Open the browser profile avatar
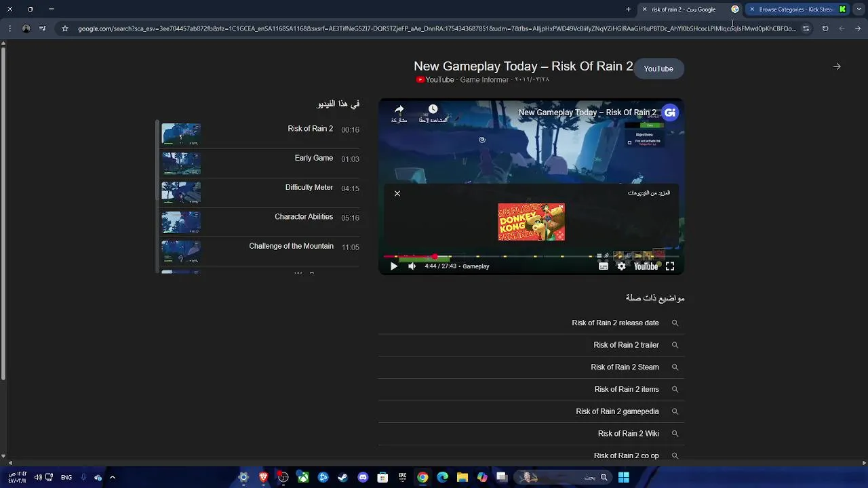Image resolution: width=868 pixels, height=488 pixels. tap(26, 28)
